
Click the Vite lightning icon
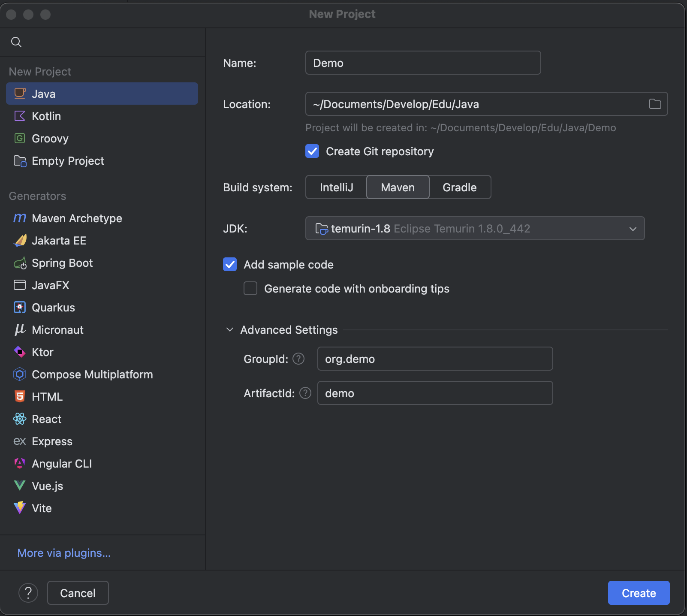(20, 508)
